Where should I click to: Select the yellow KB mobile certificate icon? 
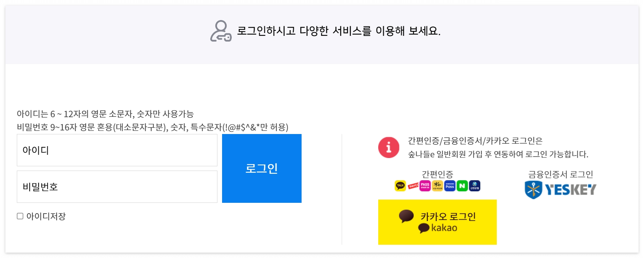[x=437, y=186]
